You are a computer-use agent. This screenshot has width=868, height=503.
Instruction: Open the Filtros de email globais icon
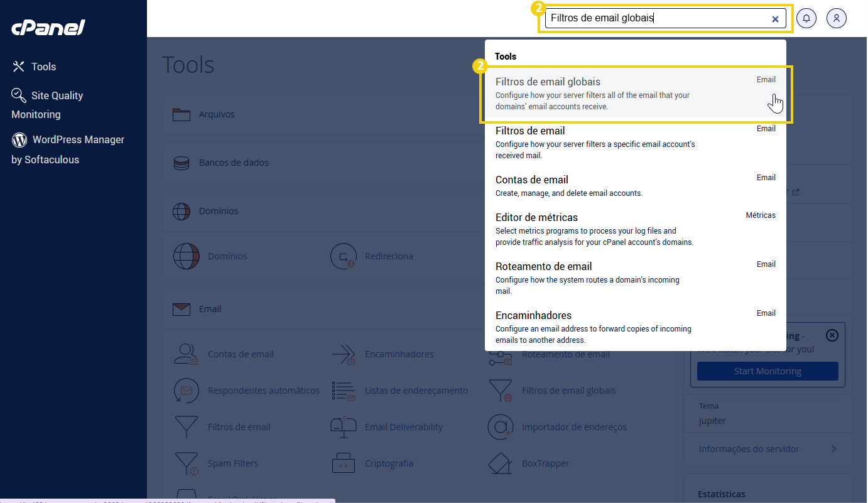coord(501,390)
